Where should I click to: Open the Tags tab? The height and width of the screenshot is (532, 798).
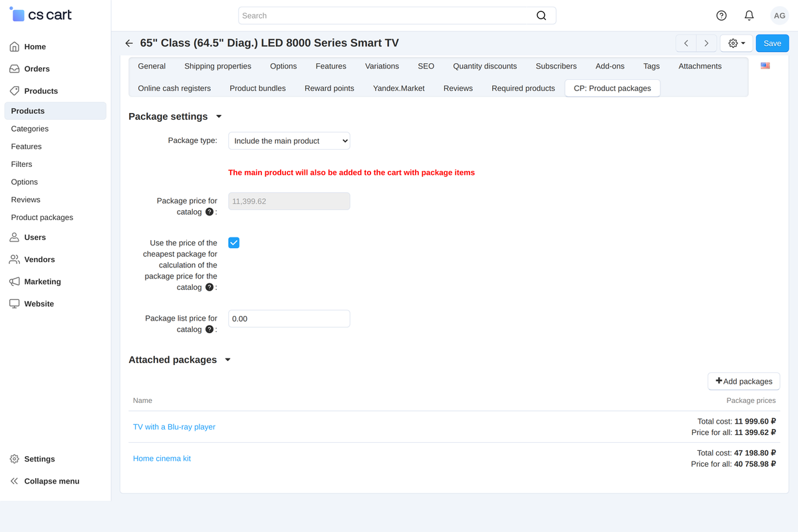[x=652, y=66]
